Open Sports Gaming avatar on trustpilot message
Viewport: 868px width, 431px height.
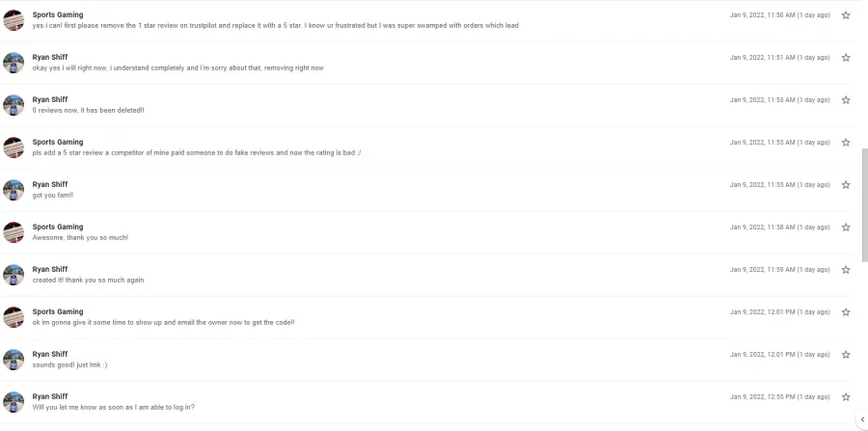click(14, 20)
